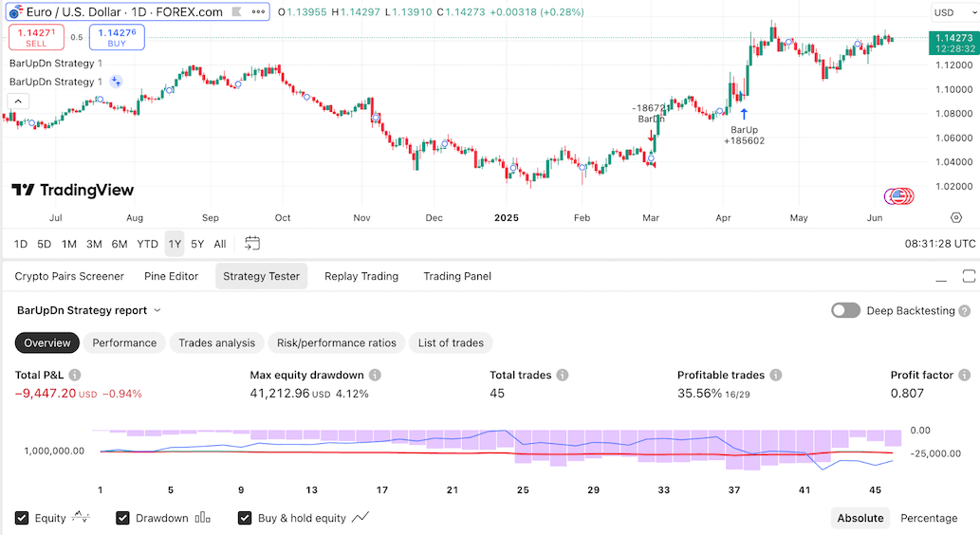Switch to Risk/performance ratios tab
This screenshot has width=980, height=535.
tap(336, 342)
